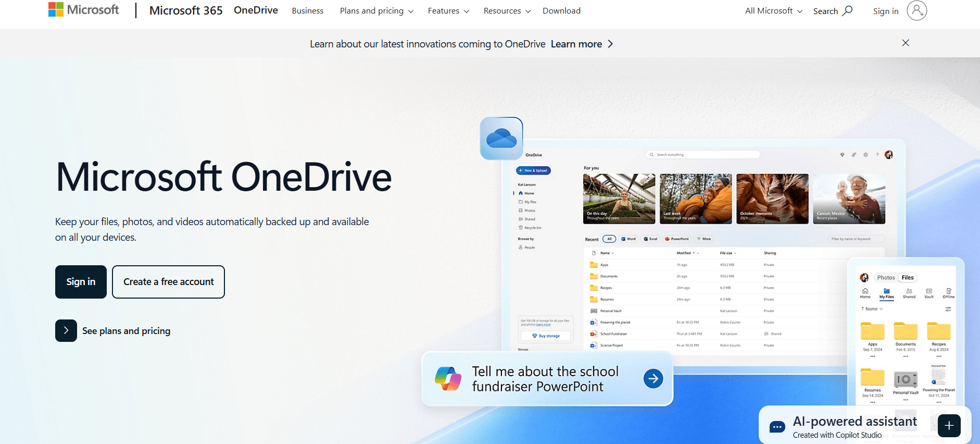Click the Search everything field in the preview
980x444 pixels.
[702, 155]
